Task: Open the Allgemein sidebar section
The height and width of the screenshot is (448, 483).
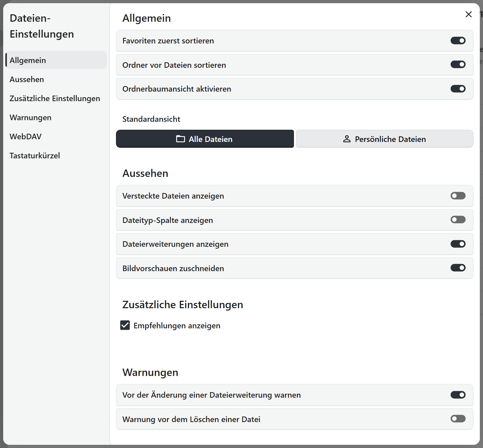Action: click(56, 60)
